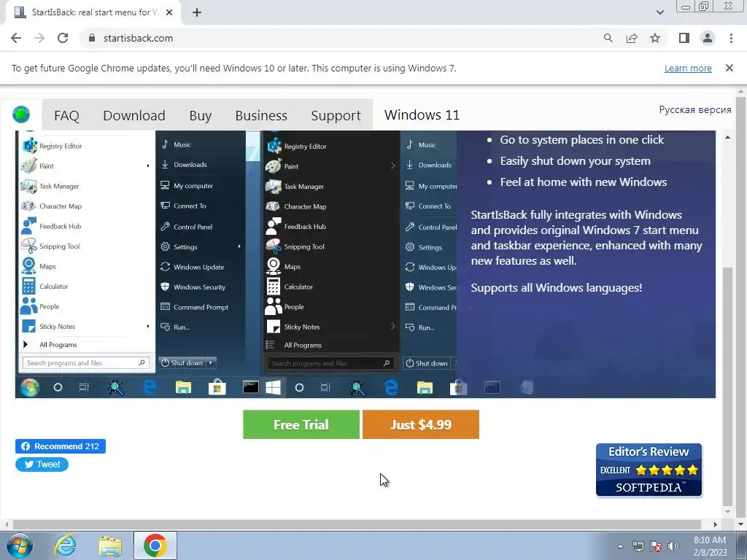
Task: Toggle the Chrome side panel icon
Action: tap(684, 38)
